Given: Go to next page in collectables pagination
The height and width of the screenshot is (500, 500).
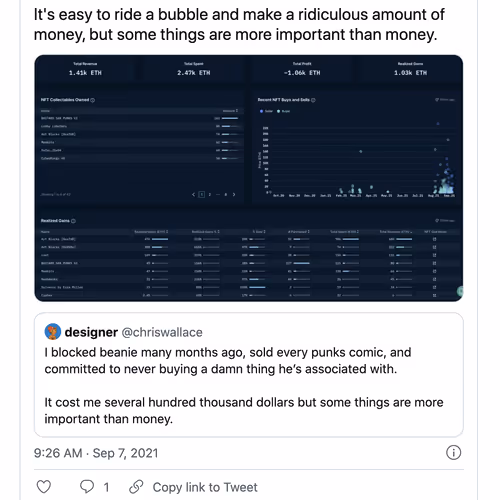Looking at the screenshot, I should pyautogui.click(x=234, y=194).
